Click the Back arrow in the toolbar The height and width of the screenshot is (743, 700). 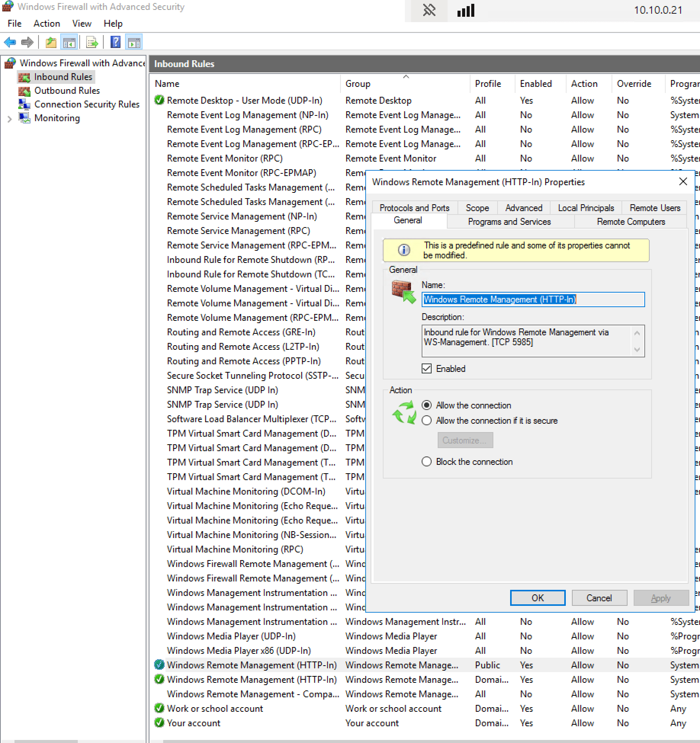(10, 42)
